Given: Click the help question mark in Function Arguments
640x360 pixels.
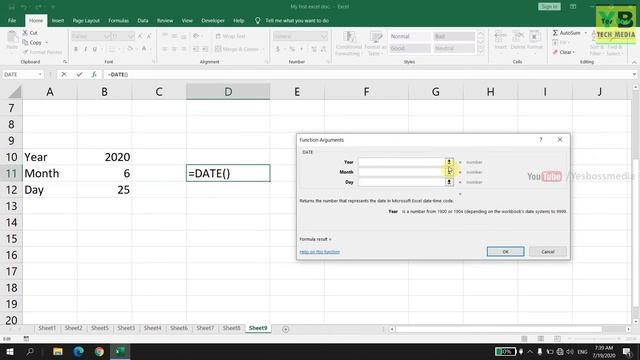Looking at the screenshot, I should (x=541, y=140).
